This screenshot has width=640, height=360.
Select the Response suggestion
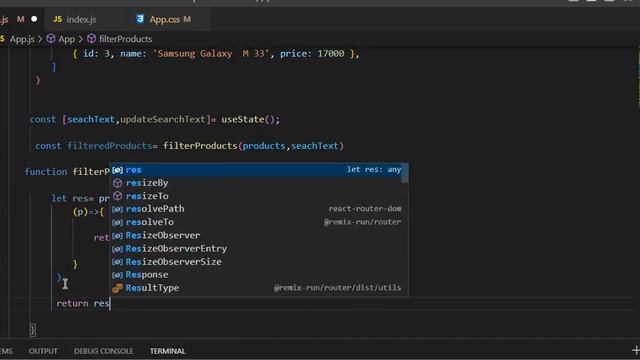[x=259, y=275]
